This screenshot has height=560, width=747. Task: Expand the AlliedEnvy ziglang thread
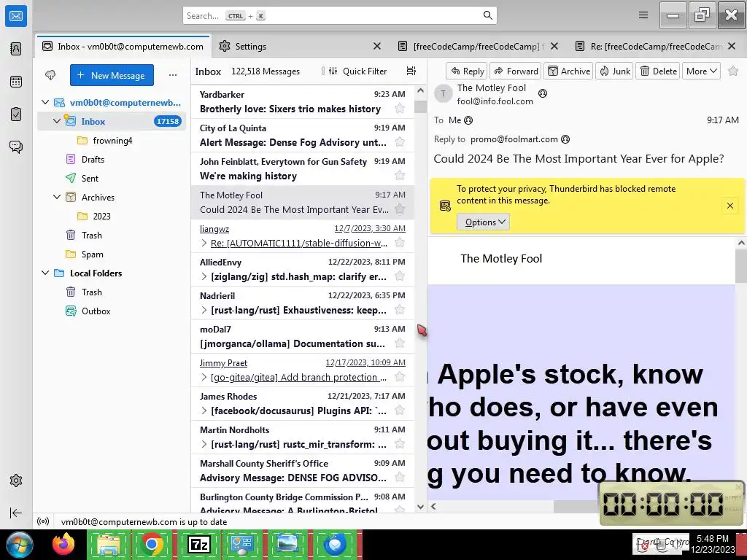pyautogui.click(x=204, y=276)
